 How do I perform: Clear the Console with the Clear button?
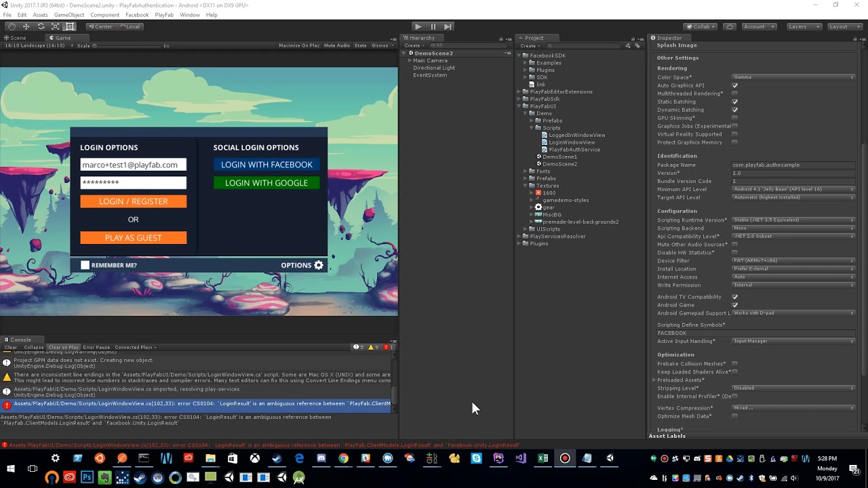[x=11, y=347]
